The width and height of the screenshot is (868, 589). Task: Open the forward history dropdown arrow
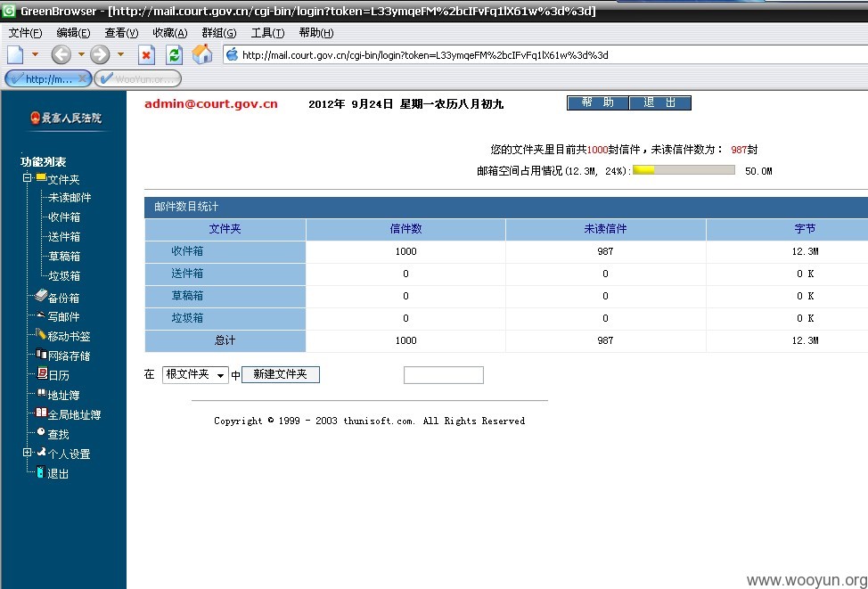pos(120,54)
